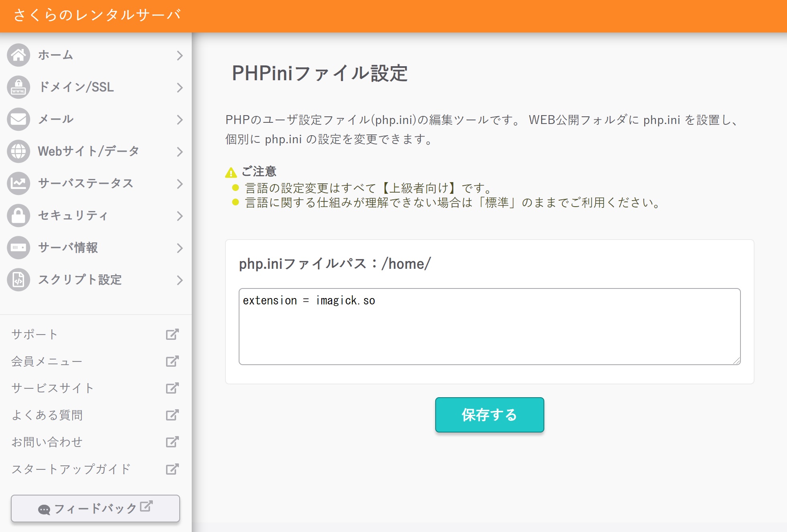Click the サーバ情報 server icon
787x532 pixels.
click(18, 248)
